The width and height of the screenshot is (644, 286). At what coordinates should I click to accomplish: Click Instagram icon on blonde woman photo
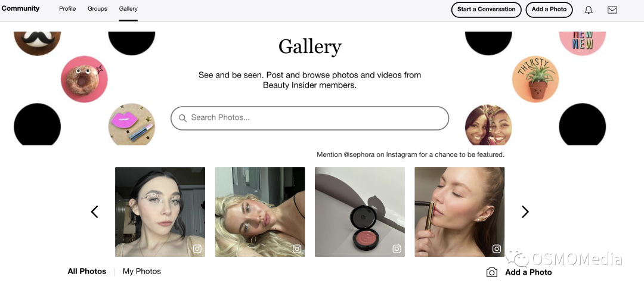coord(297,248)
